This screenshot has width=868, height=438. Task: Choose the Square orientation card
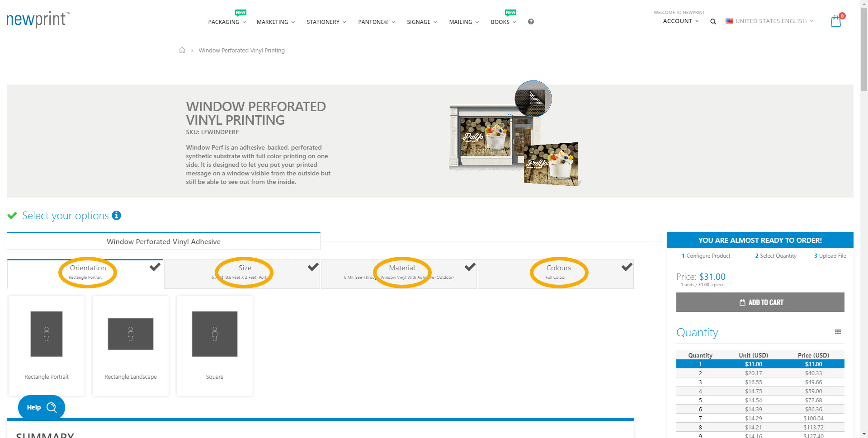[215, 346]
